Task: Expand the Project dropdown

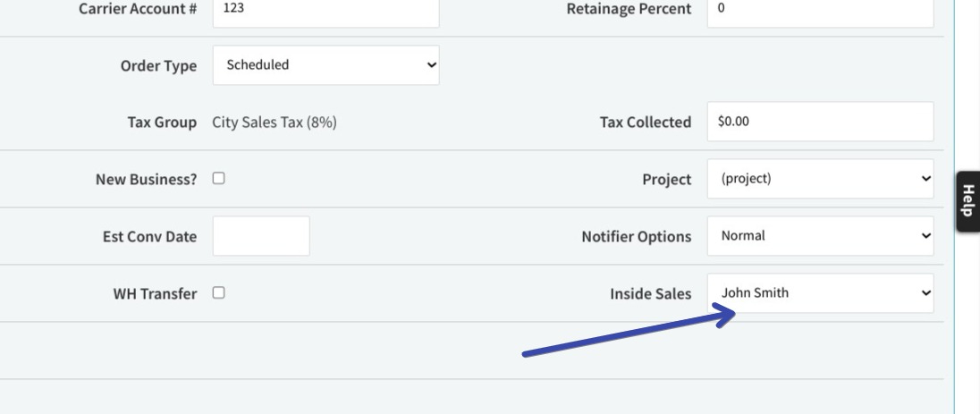Action: point(820,179)
